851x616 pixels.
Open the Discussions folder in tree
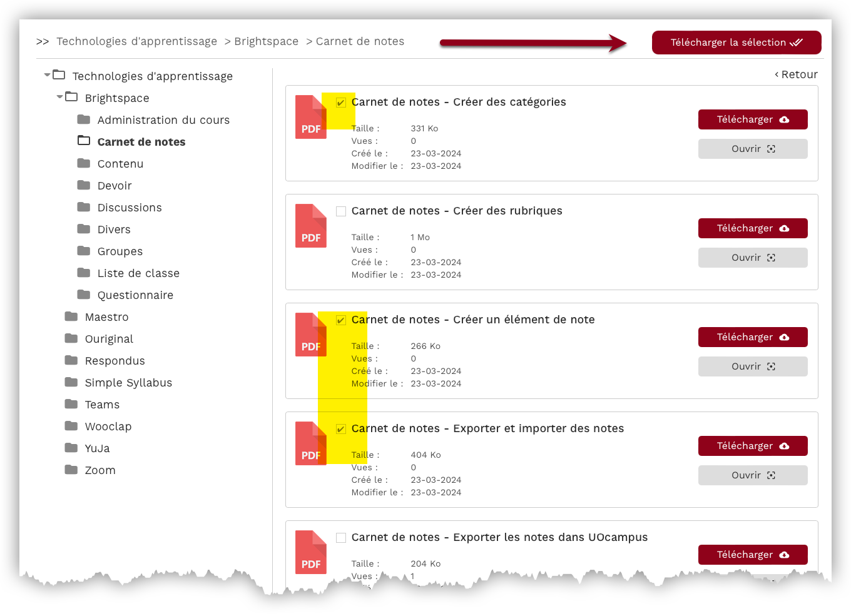click(129, 208)
